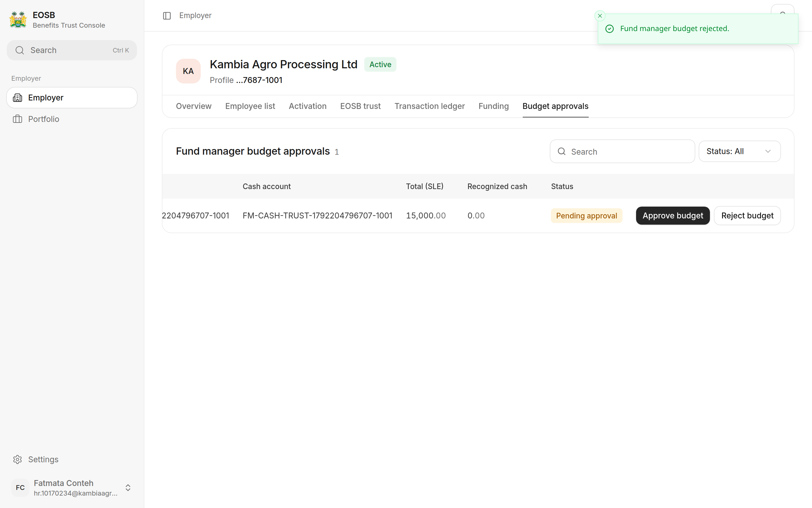Screen dimensions: 812x508
Task: Click the Active status badge
Action: pyautogui.click(x=380, y=65)
